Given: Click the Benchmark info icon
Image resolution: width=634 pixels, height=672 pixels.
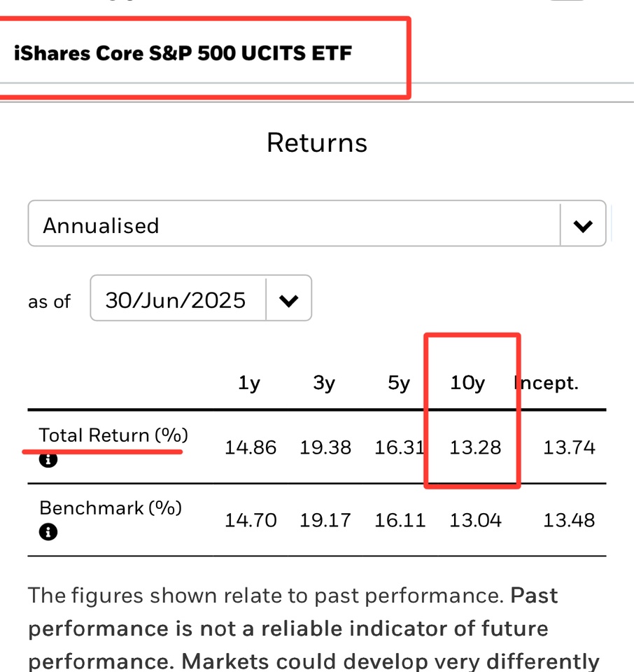Looking at the screenshot, I should [48, 532].
